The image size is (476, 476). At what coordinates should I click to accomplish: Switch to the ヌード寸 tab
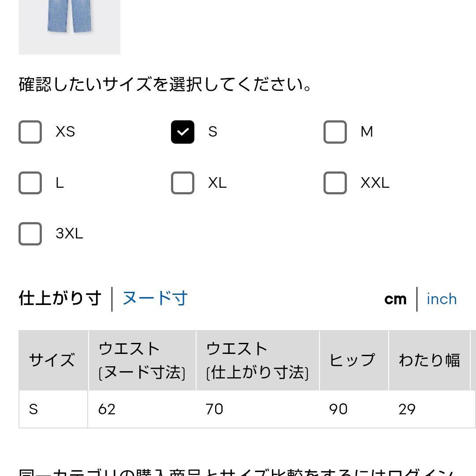pyautogui.click(x=155, y=298)
